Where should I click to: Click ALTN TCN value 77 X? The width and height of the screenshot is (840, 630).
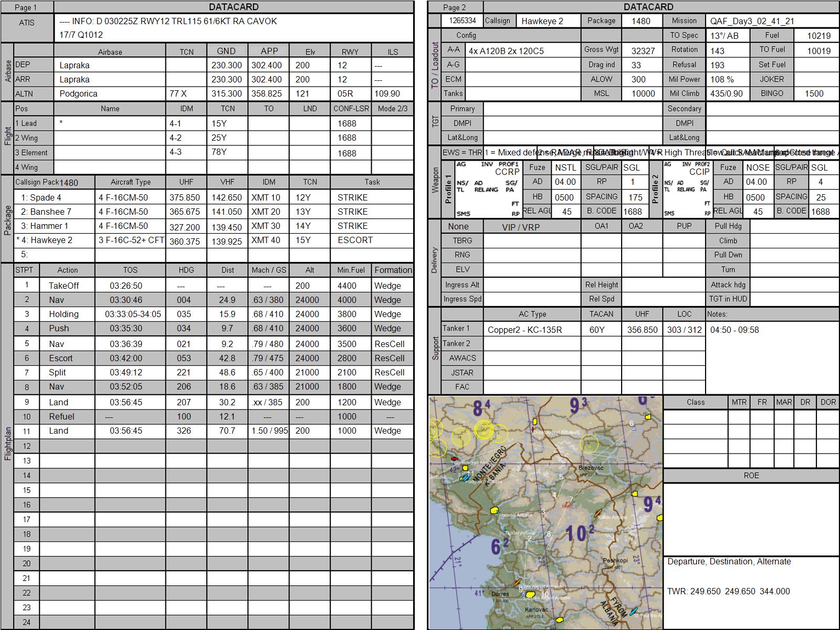click(178, 93)
